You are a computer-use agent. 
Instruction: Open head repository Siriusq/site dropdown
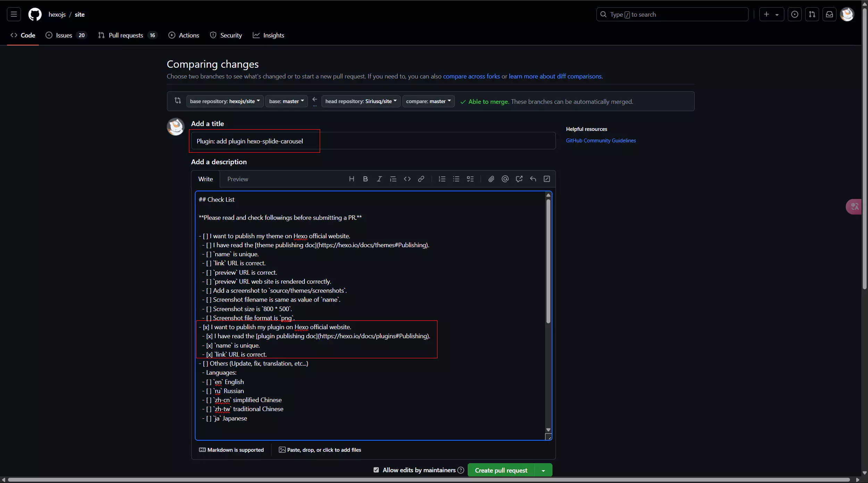click(361, 101)
